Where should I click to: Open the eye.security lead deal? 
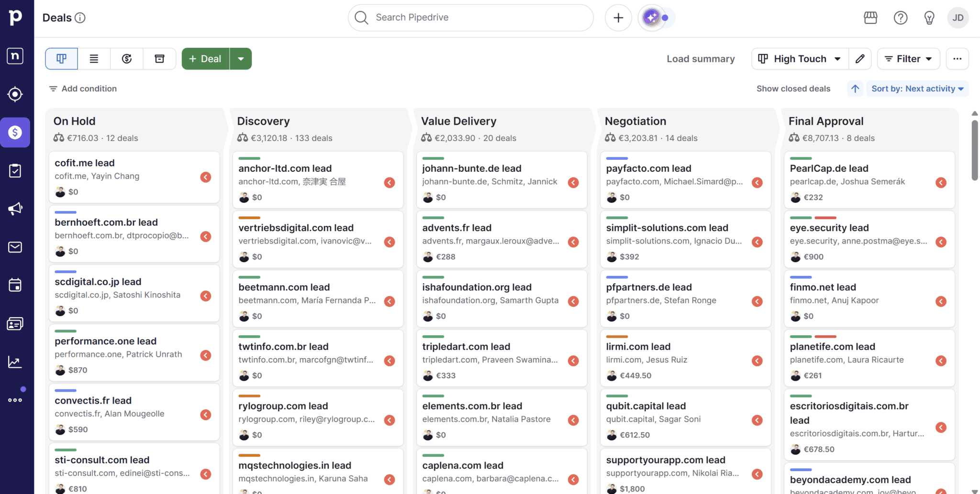click(869, 240)
